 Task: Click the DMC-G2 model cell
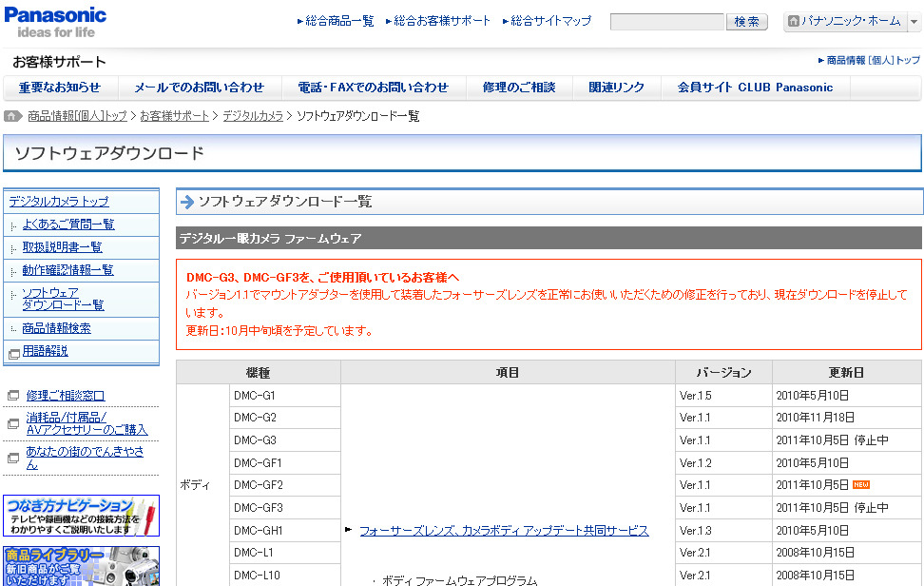(284, 418)
